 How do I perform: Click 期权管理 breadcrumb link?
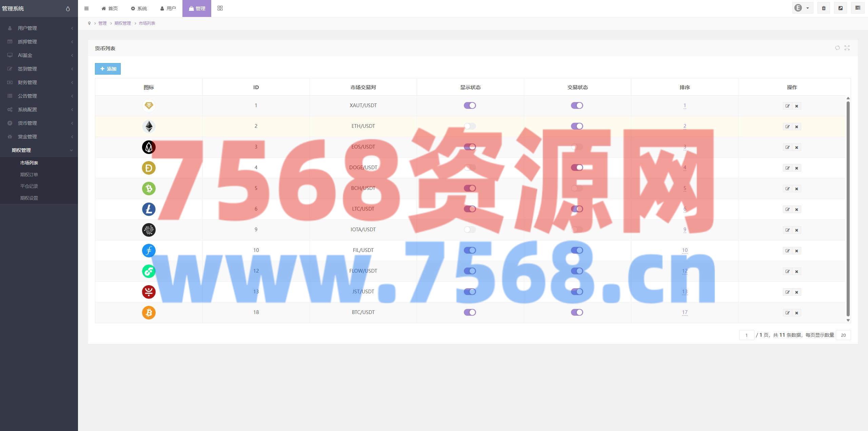point(122,23)
